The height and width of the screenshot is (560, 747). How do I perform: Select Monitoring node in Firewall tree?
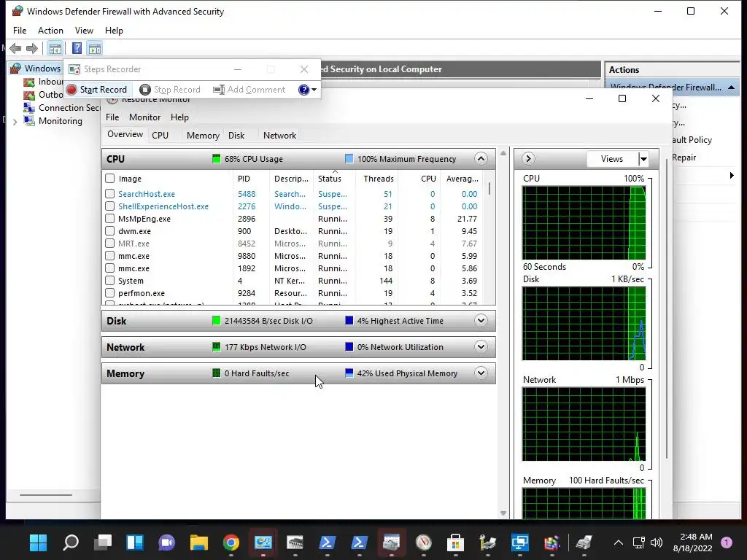[61, 121]
